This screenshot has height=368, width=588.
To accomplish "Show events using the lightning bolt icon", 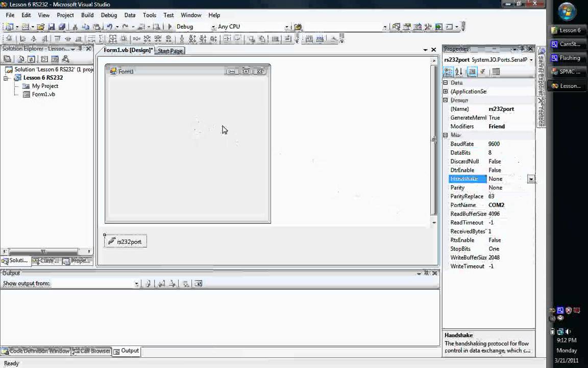I will pyautogui.click(x=483, y=72).
